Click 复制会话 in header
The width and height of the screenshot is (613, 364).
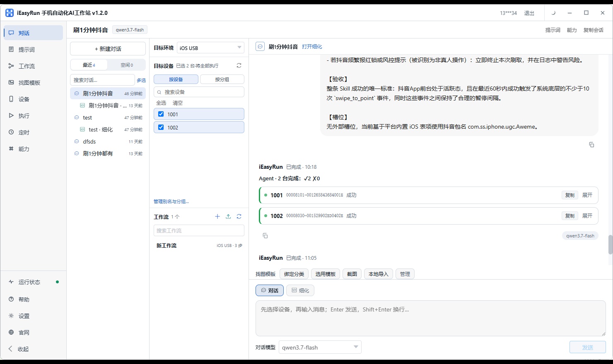[x=594, y=30]
